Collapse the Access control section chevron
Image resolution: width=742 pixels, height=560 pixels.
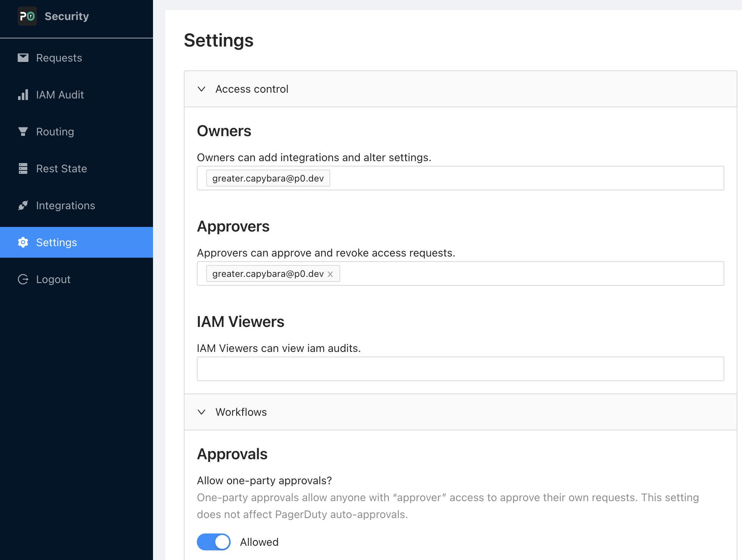point(201,89)
